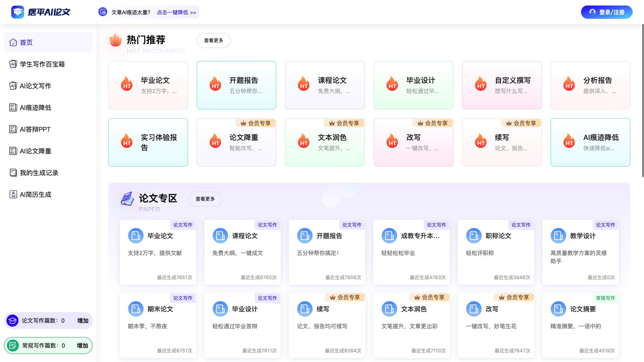Click 增加 next to 常规写作篇数

pos(83,346)
